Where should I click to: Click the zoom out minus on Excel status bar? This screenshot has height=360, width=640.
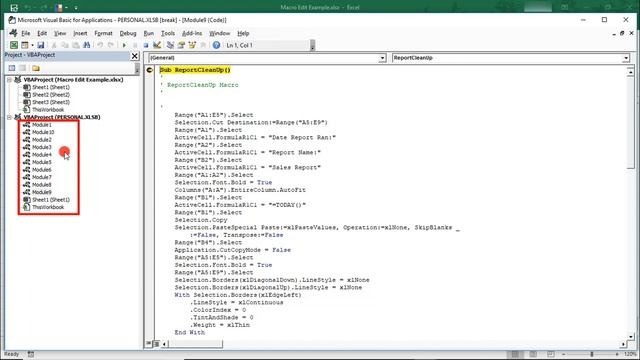[564, 354]
